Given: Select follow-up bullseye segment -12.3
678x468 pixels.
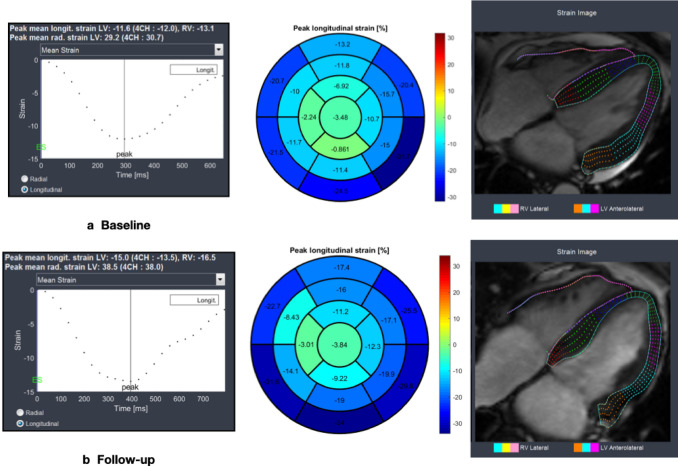Looking at the screenshot, I should [373, 346].
